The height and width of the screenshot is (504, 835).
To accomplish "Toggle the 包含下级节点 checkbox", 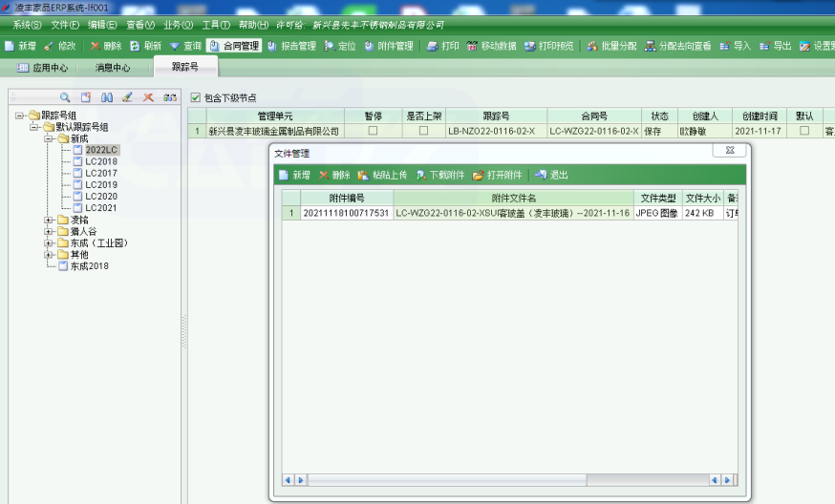I will click(196, 97).
